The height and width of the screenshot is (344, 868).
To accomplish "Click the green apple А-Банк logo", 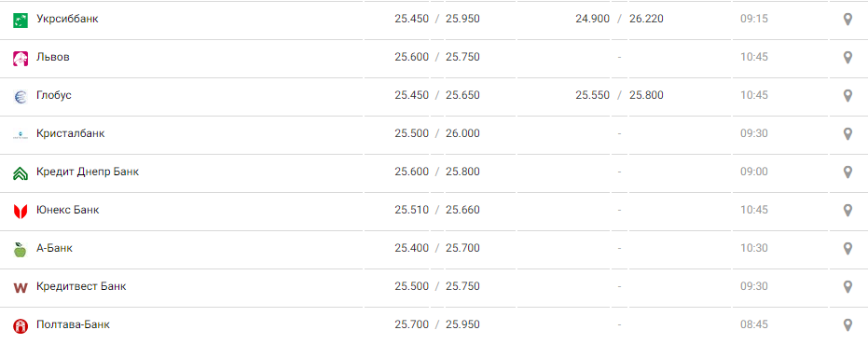I will [21, 249].
